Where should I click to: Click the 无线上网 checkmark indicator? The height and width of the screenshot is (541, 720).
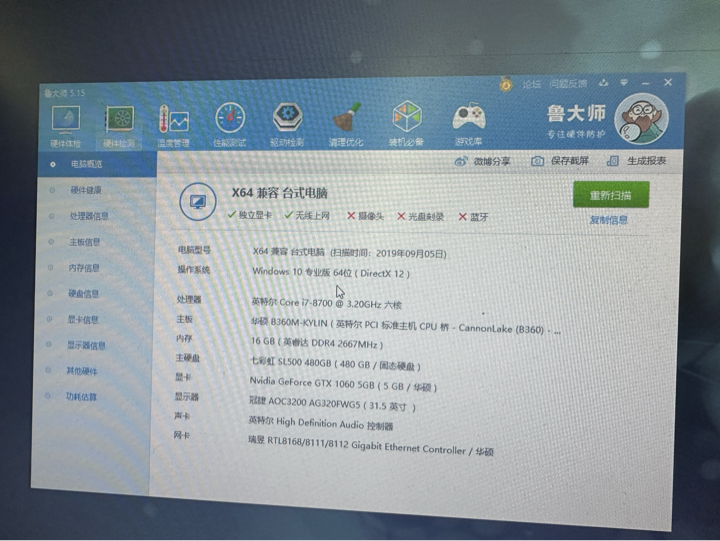(x=307, y=215)
